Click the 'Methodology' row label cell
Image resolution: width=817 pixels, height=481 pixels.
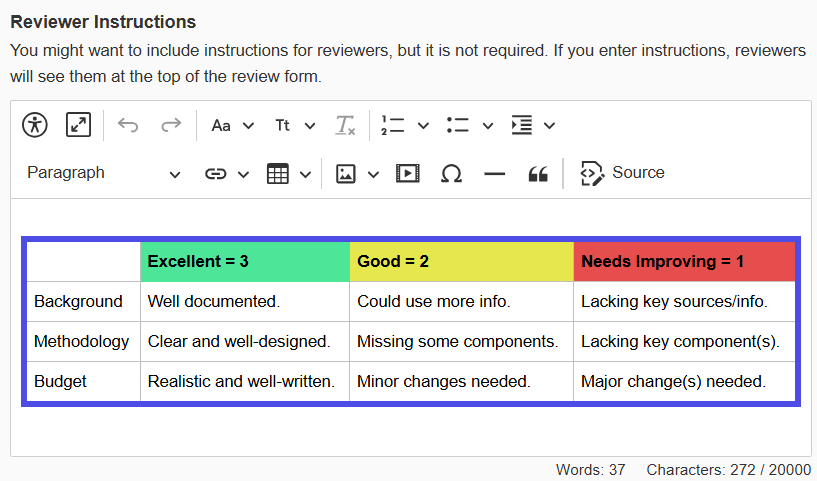point(83,342)
